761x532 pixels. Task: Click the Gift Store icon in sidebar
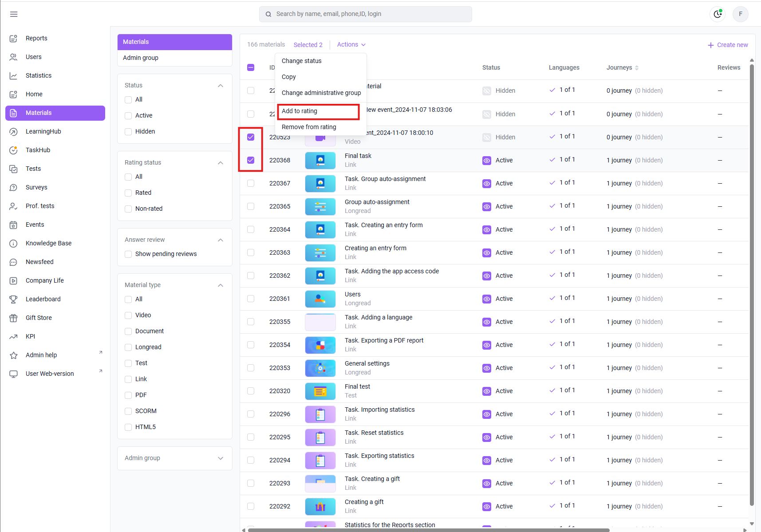coord(13,318)
